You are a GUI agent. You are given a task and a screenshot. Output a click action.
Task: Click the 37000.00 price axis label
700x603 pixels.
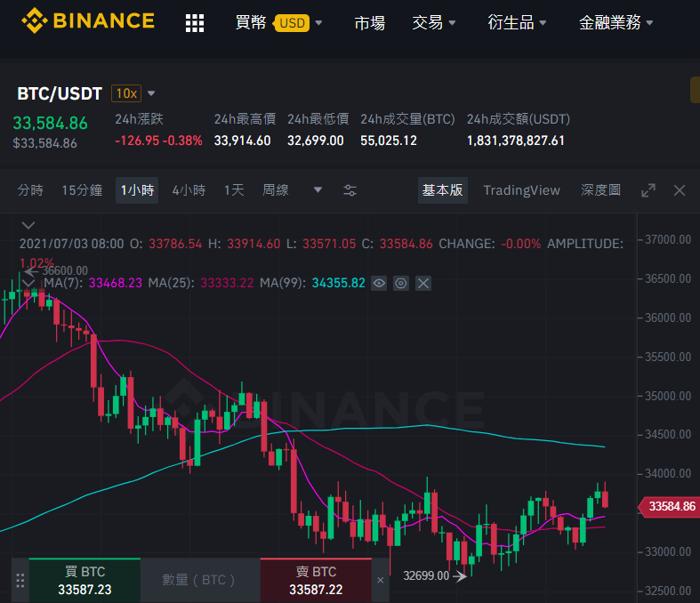(x=668, y=239)
